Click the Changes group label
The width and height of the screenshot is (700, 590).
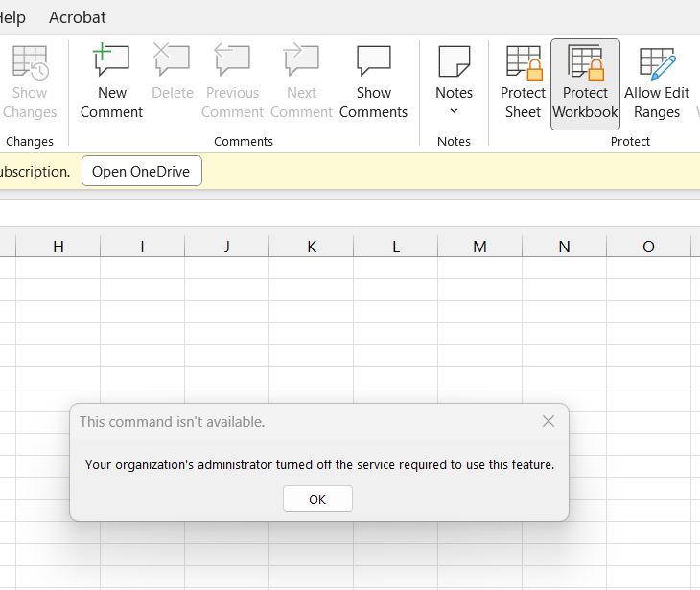coord(30,142)
